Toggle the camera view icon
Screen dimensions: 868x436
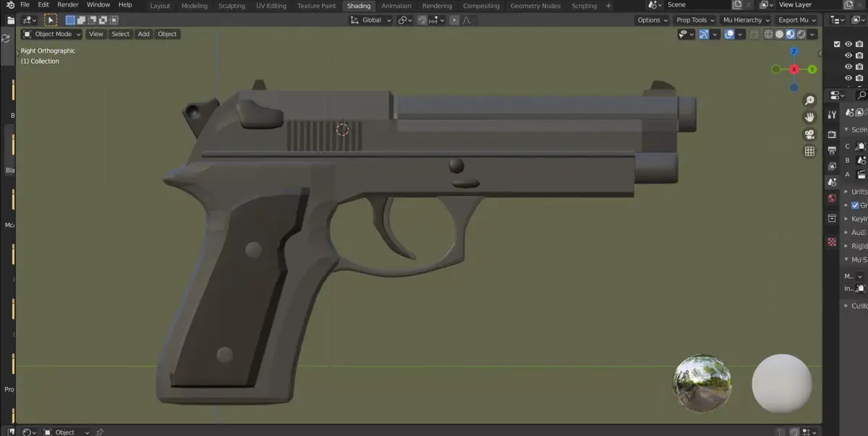(809, 134)
